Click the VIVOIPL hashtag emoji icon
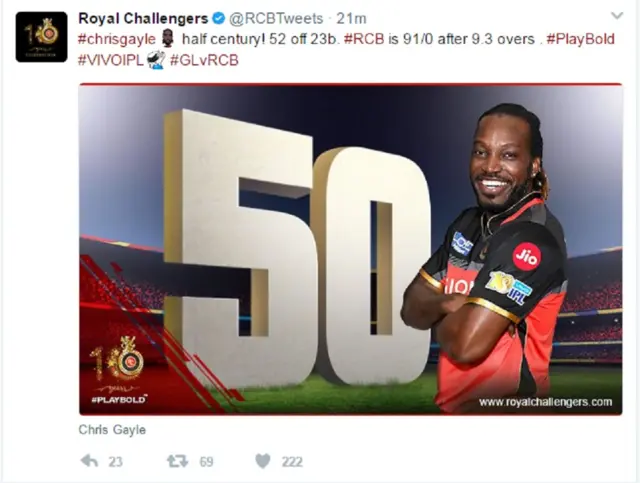 [156, 60]
